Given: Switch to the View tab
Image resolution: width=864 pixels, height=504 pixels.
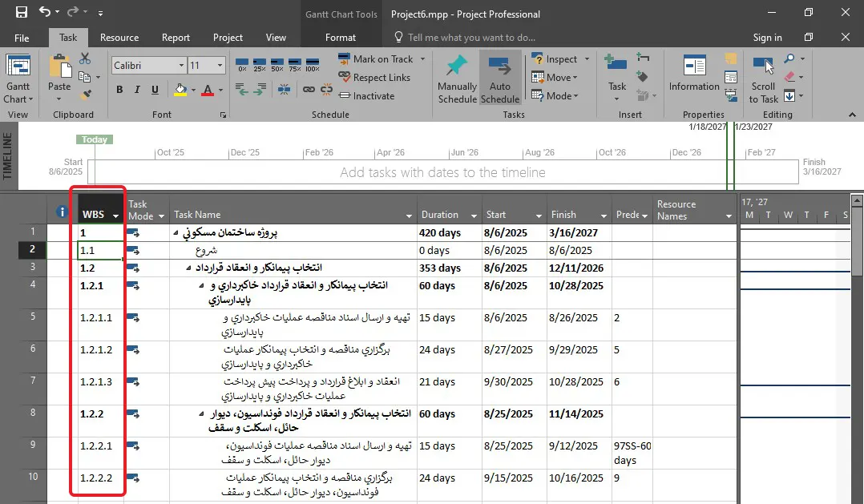Looking at the screenshot, I should [x=276, y=38].
